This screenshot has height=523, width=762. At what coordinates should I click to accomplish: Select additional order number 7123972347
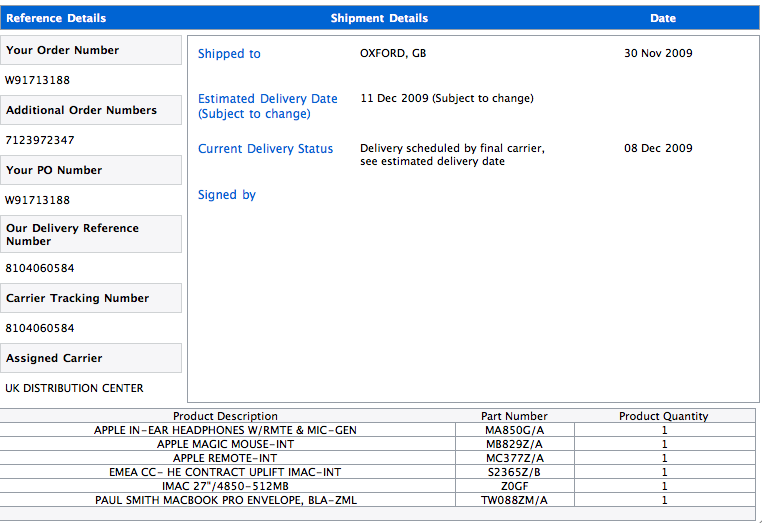coord(40,140)
